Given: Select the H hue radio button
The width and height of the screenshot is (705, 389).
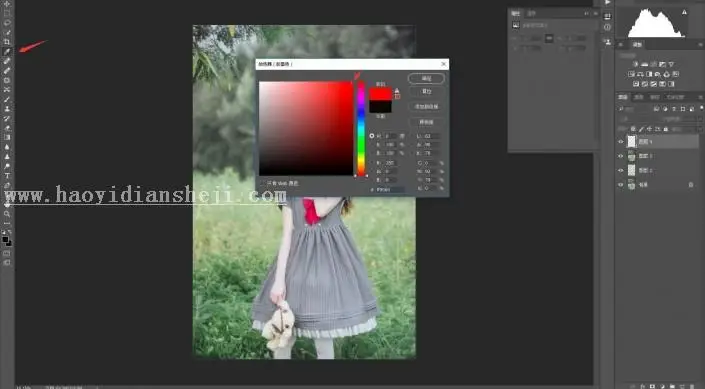Looking at the screenshot, I should click(x=372, y=136).
